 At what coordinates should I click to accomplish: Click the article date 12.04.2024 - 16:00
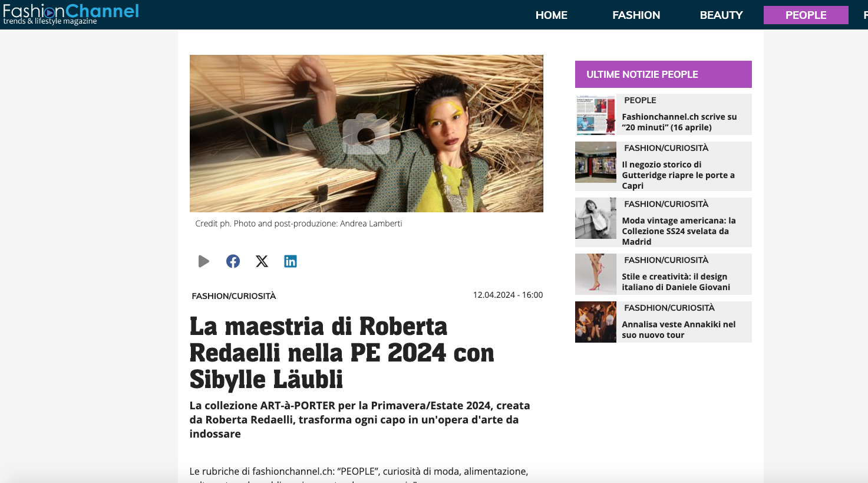508,295
